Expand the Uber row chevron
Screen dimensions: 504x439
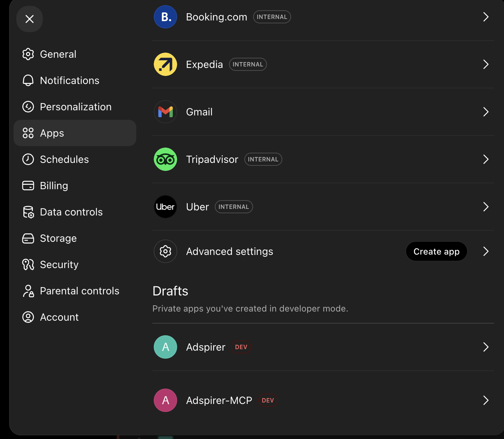pos(486,207)
